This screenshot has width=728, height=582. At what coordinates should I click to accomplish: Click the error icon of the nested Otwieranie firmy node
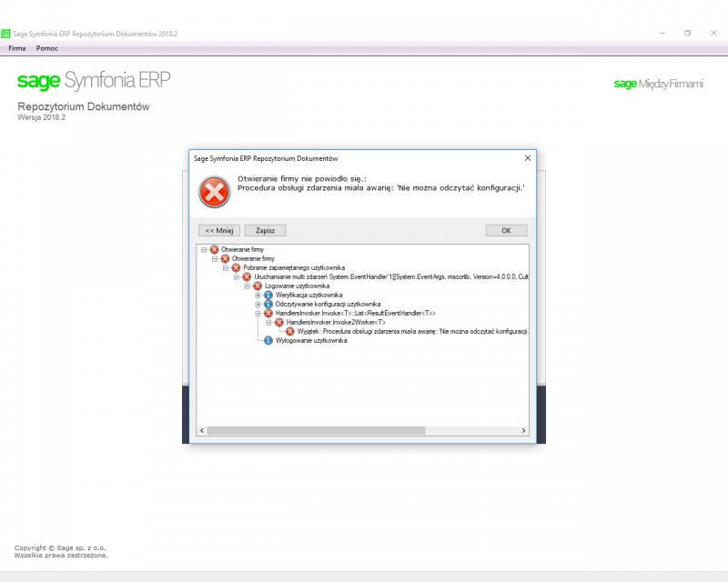click(x=225, y=258)
